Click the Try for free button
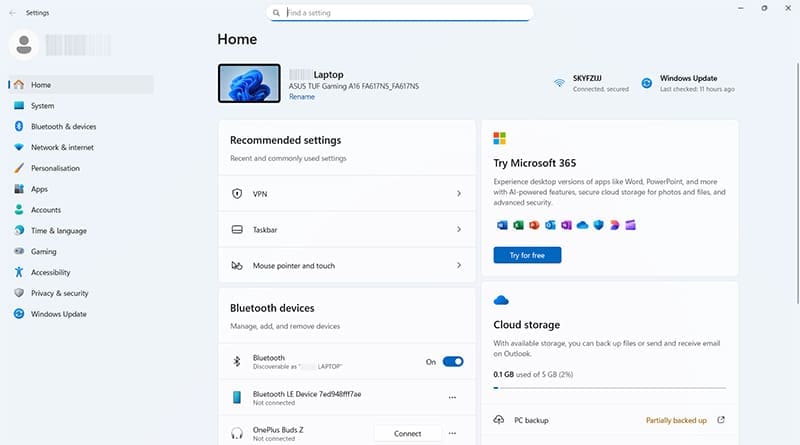Image resolution: width=800 pixels, height=445 pixels. click(527, 255)
